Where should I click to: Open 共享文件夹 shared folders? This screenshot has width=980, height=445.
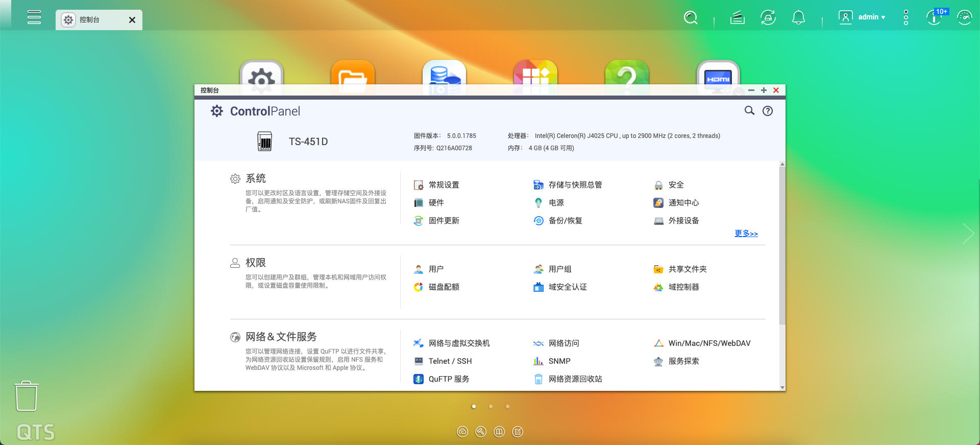680,269
